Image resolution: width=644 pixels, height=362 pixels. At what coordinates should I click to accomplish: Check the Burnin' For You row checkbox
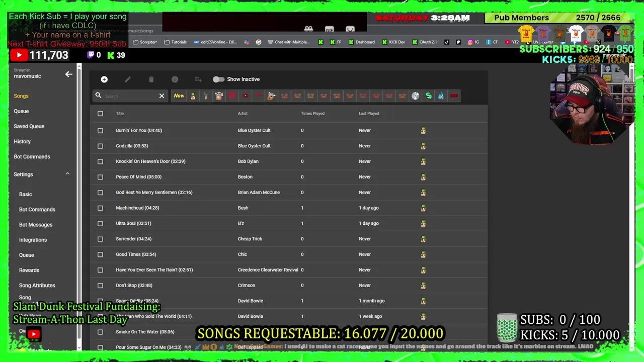pos(100,131)
